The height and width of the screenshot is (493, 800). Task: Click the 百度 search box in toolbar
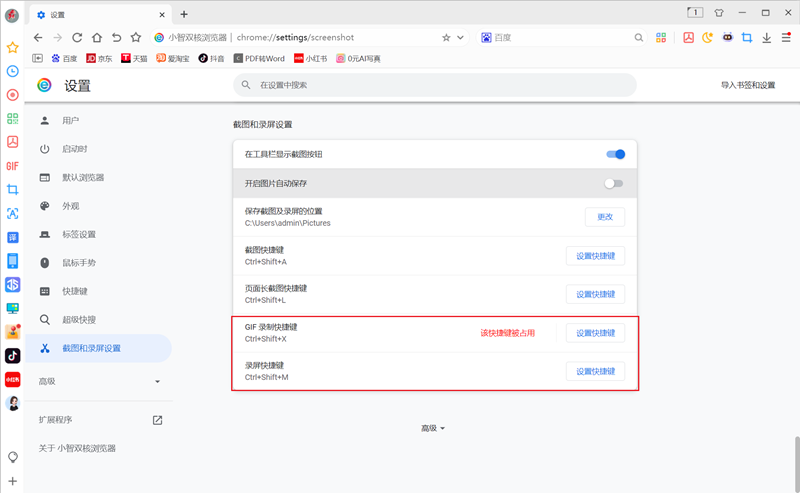[561, 37]
